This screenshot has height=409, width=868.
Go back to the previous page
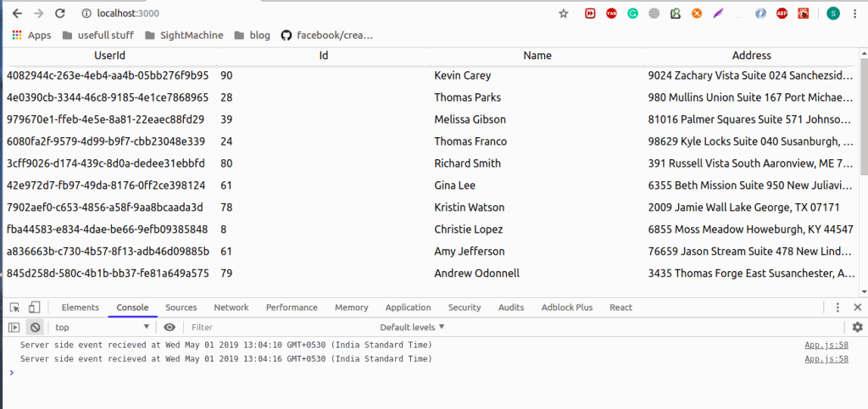(x=17, y=14)
